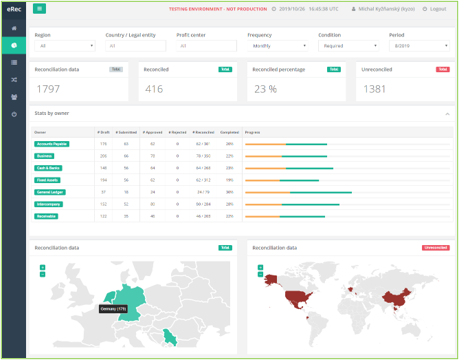Image resolution: width=459 pixels, height=360 pixels.
Task: Click the Total badge on Reconciled percentage card
Action: [x=334, y=69]
